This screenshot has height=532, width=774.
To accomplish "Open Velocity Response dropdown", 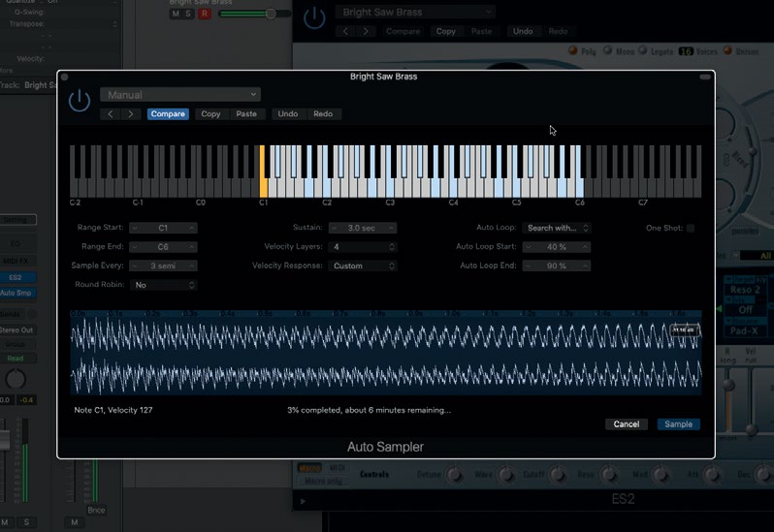I will [363, 266].
